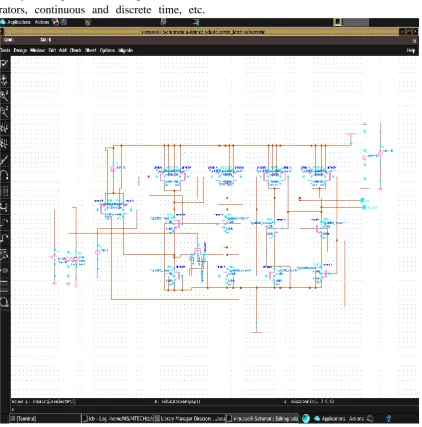Open the Help menu

click(x=411, y=50)
